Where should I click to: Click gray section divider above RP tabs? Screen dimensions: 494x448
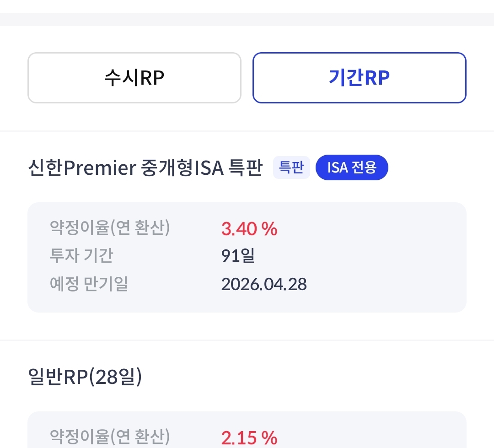[x=247, y=20]
